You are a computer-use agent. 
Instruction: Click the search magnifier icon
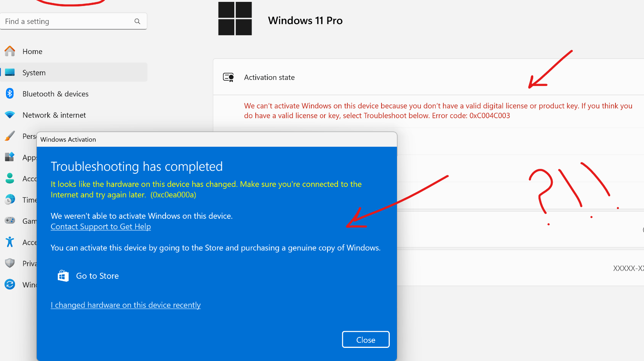(x=137, y=21)
